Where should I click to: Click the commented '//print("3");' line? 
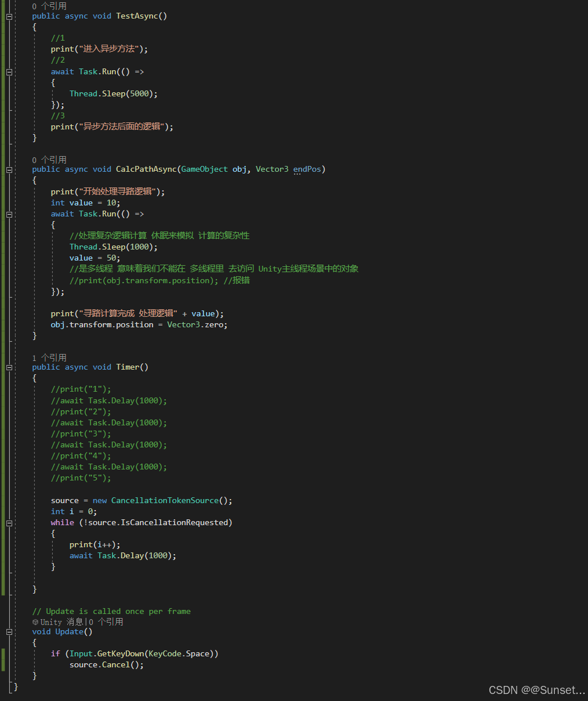coord(81,434)
